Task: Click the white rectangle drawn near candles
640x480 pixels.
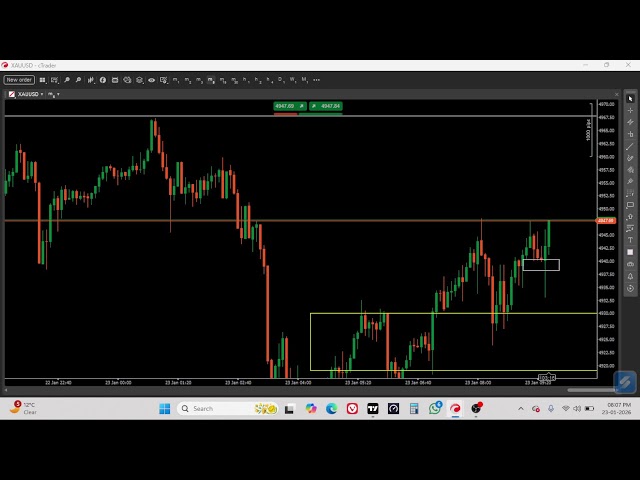Action: tap(541, 265)
